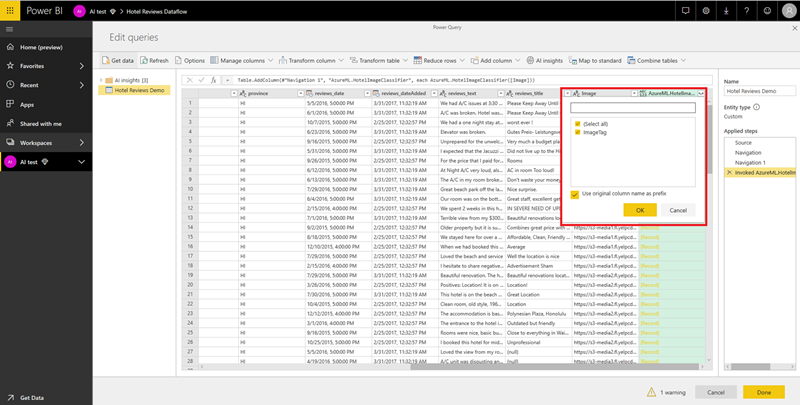The height and width of the screenshot is (405, 800).
Task: Uncheck the ImageTag checkbox
Action: [x=577, y=133]
